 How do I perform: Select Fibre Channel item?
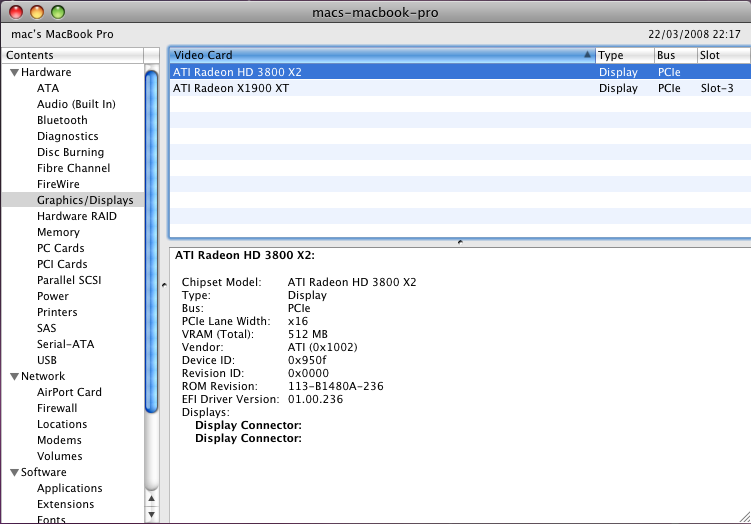pos(73,168)
